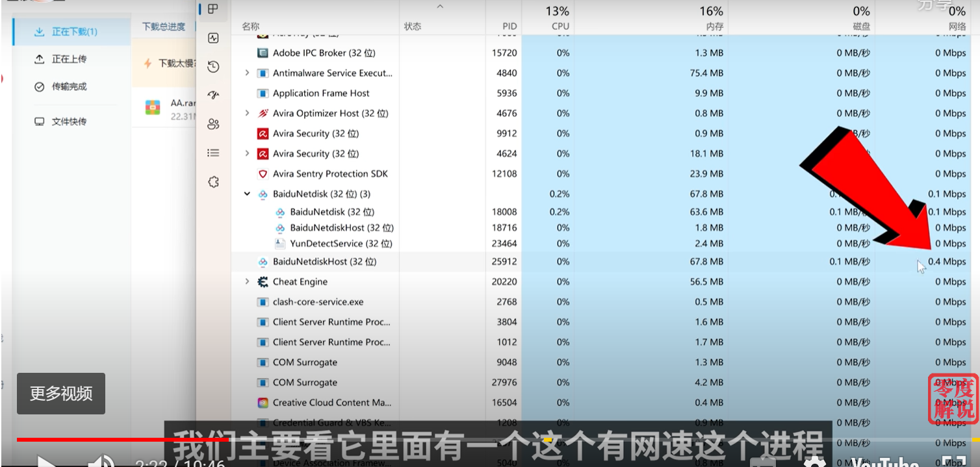Click the 63.6 MB memory value
This screenshot has width=980, height=467.
point(706,212)
